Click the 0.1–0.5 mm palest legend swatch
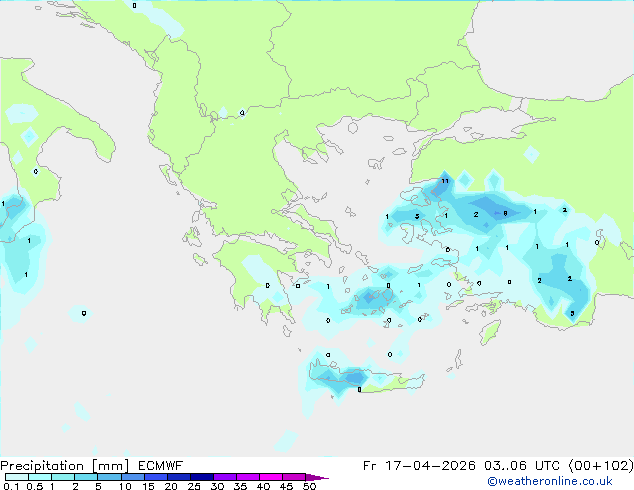634x490 pixels. (x=17, y=477)
